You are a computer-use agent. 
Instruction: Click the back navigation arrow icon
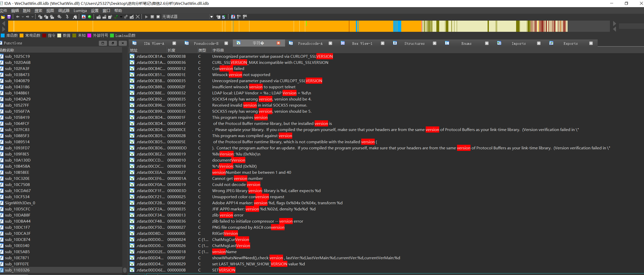tap(18, 17)
